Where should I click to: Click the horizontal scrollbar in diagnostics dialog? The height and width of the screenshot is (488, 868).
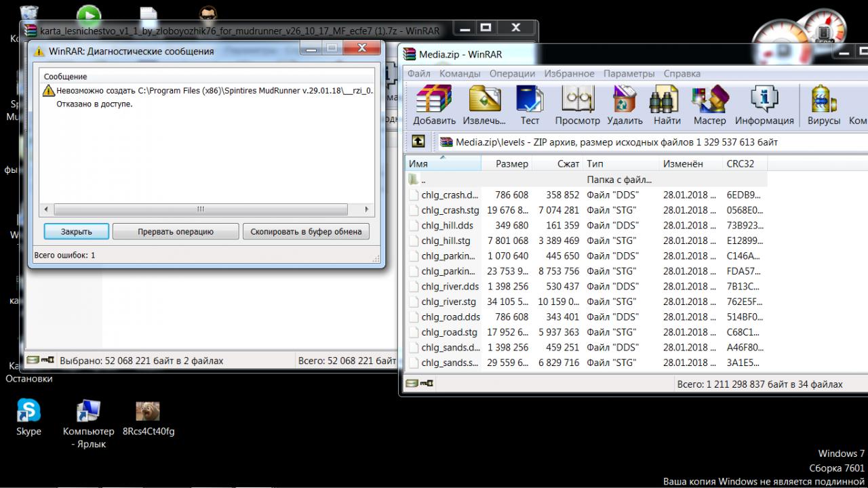pyautogui.click(x=201, y=209)
